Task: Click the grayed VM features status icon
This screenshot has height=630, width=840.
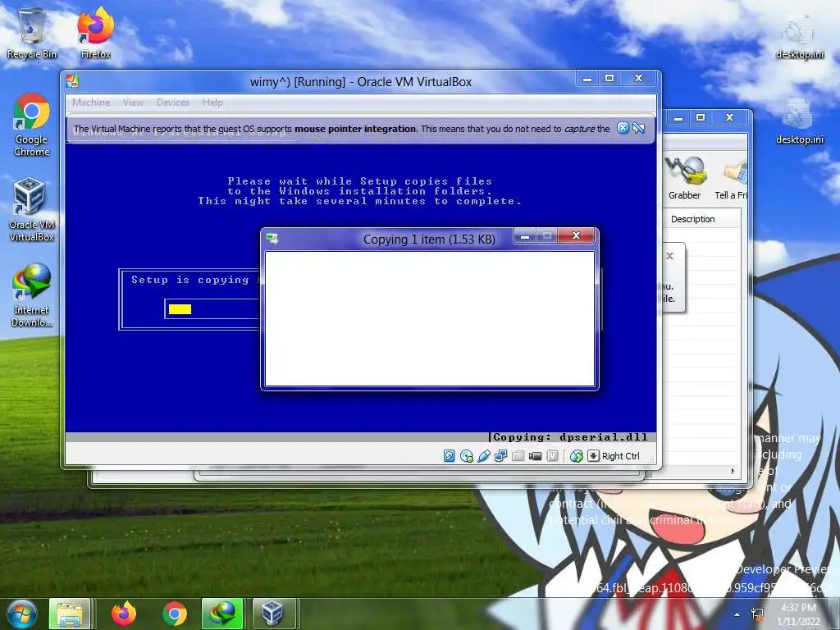Action: [x=552, y=456]
